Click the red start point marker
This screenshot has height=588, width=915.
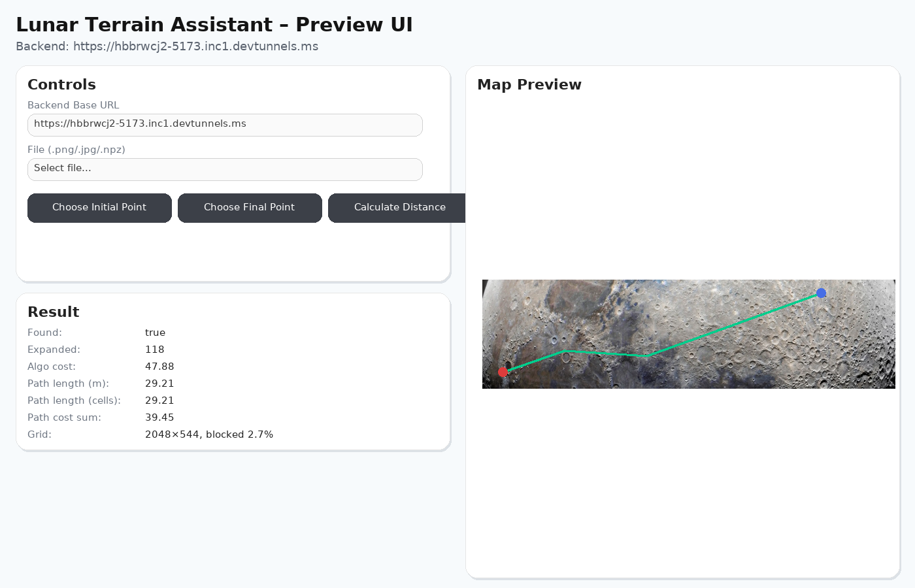(x=503, y=372)
